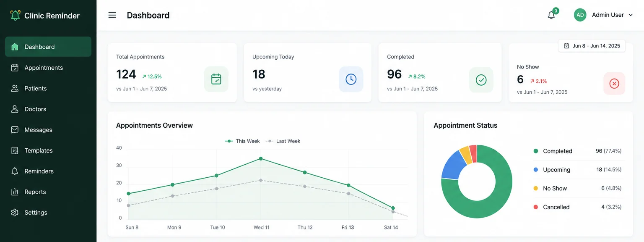View the Reports menu item
This screenshot has width=644, height=242.
point(48,192)
